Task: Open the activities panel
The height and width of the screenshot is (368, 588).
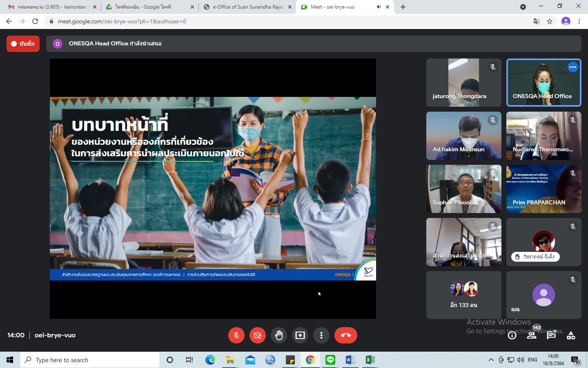Action: pyautogui.click(x=571, y=336)
